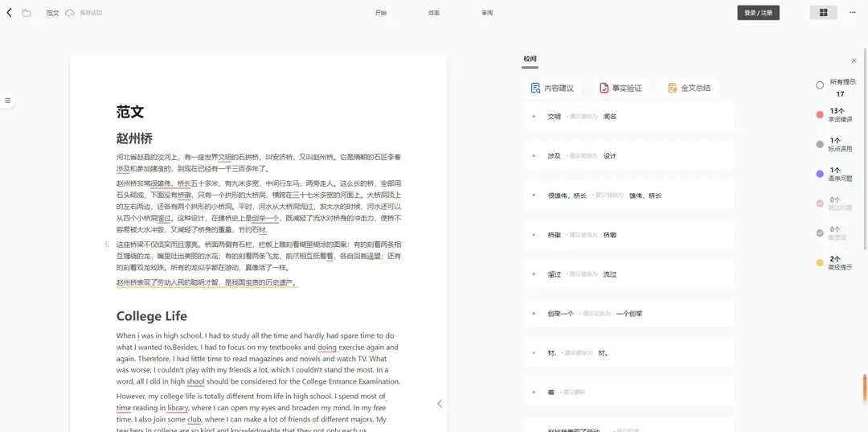Collapse the side panel with chevron arrow
Screen dimensions: 868x432
(439, 403)
